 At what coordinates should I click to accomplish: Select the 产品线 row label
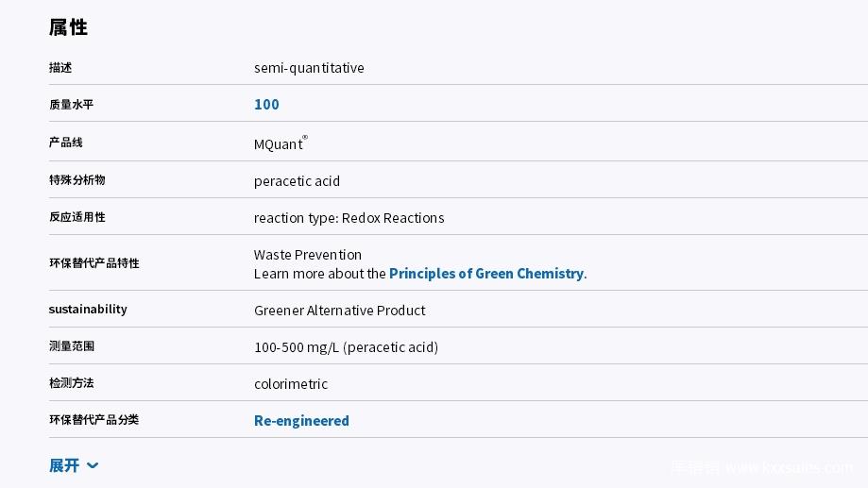point(65,143)
